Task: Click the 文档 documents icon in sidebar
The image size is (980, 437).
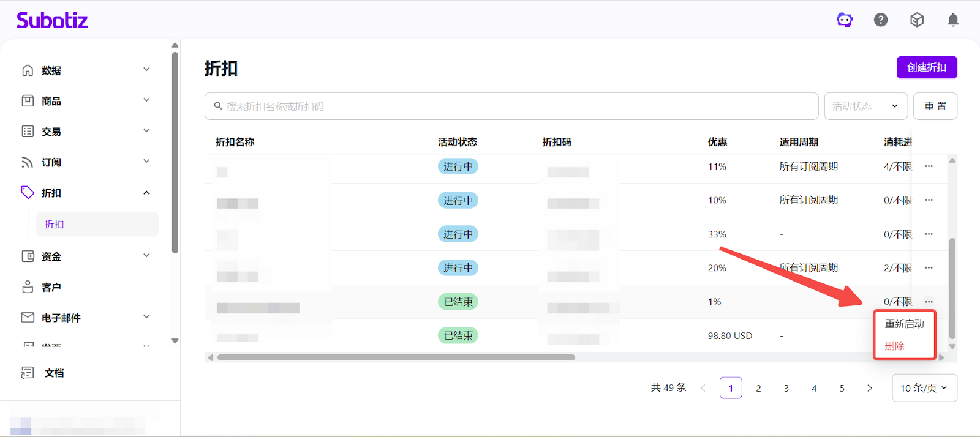Action: [x=28, y=373]
